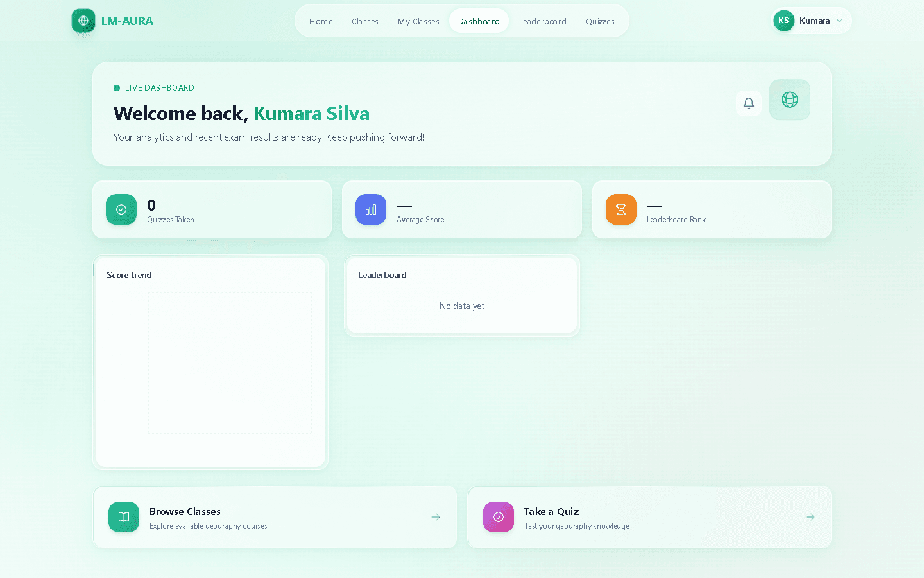924x578 pixels.
Task: Click the arrow on Take a Quiz card
Action: point(810,517)
